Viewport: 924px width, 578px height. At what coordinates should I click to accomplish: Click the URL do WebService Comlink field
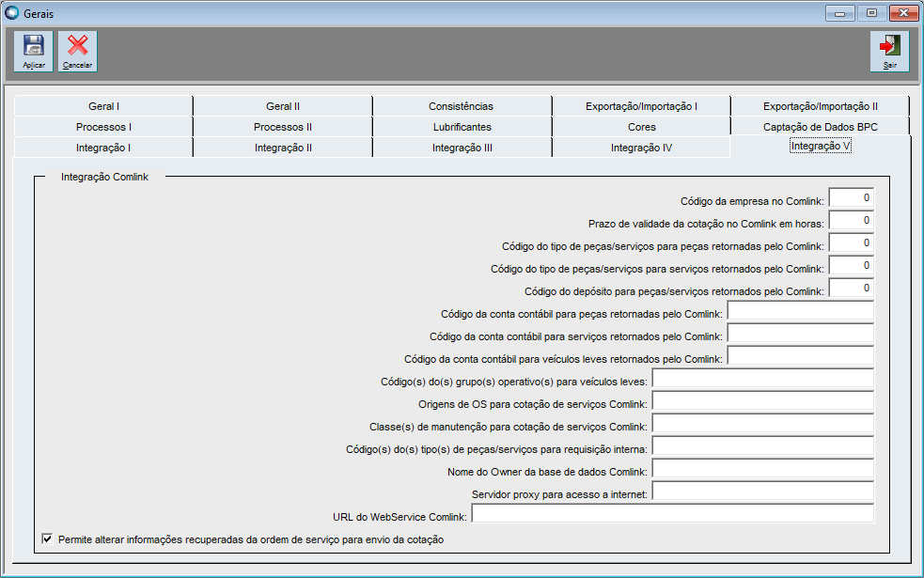tap(672, 513)
